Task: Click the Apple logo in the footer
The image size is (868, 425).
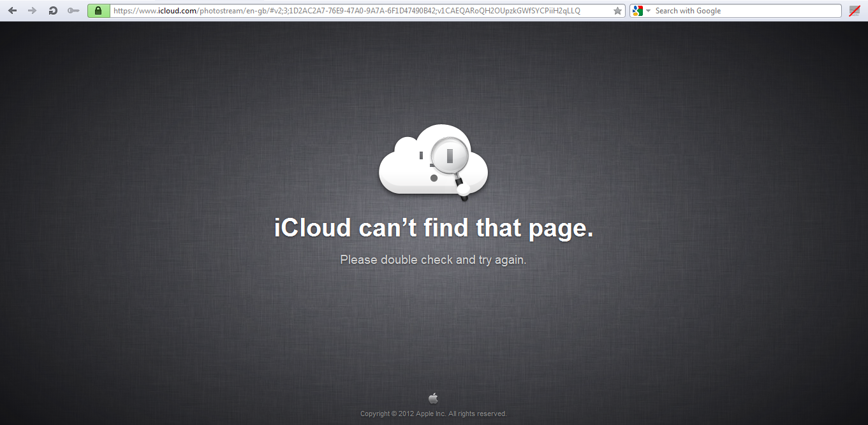Action: 434,398
